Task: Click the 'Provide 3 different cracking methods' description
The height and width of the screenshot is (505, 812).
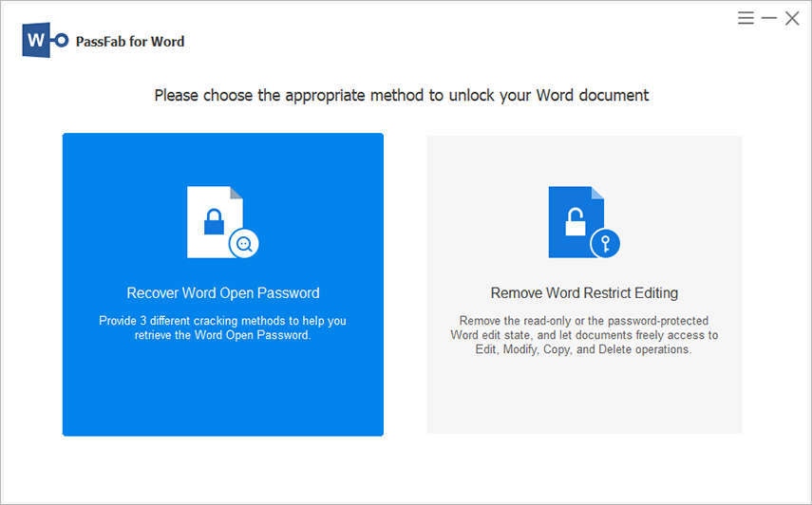Action: tap(223, 321)
